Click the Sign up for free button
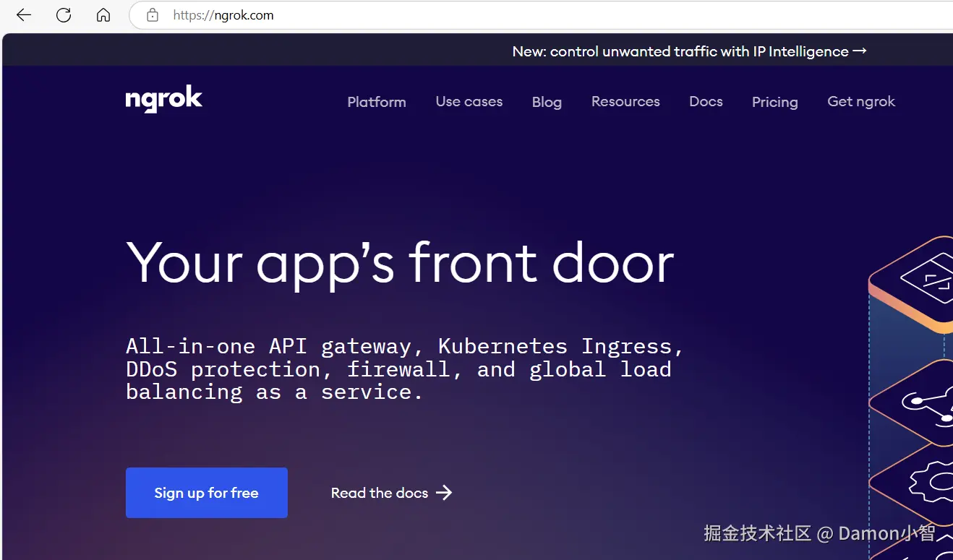953x560 pixels. point(207,493)
